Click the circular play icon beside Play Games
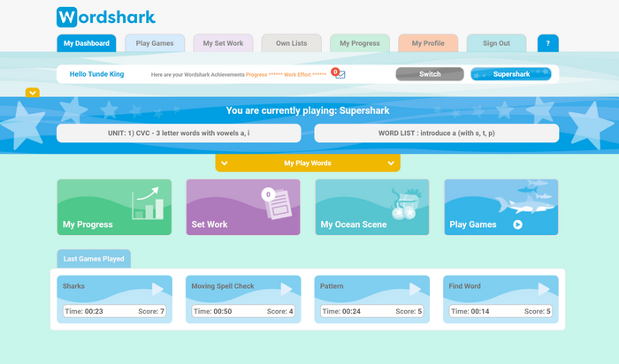619x364 pixels. pyautogui.click(x=517, y=224)
